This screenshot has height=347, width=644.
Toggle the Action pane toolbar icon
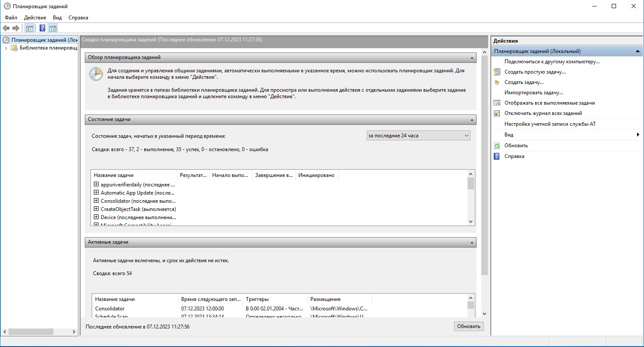(53, 28)
